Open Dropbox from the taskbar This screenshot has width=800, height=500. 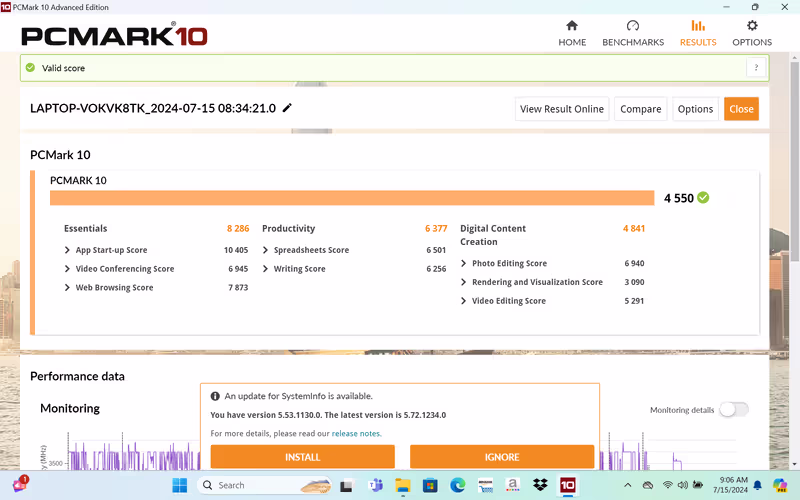[540, 485]
